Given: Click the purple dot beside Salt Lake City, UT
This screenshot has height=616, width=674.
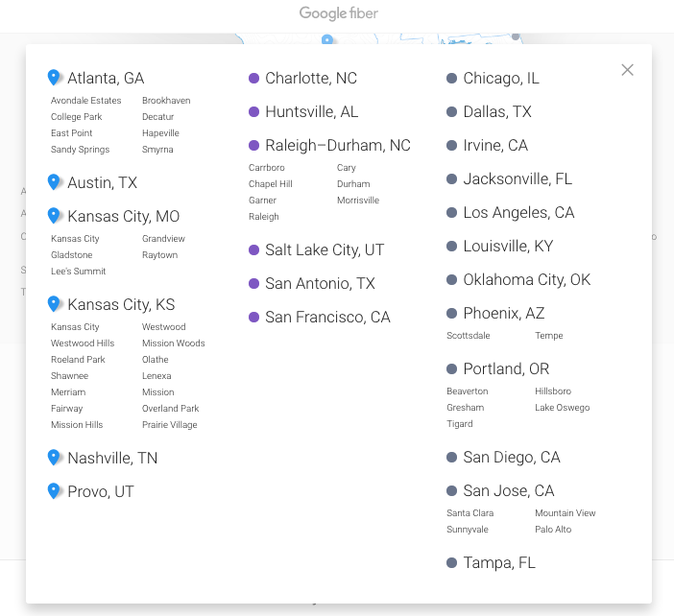Looking at the screenshot, I should tap(254, 250).
